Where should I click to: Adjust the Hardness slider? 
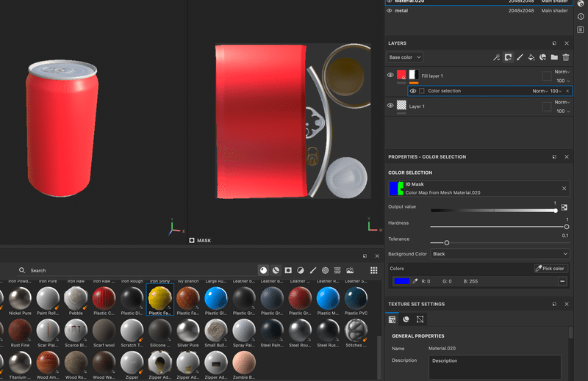click(x=499, y=227)
